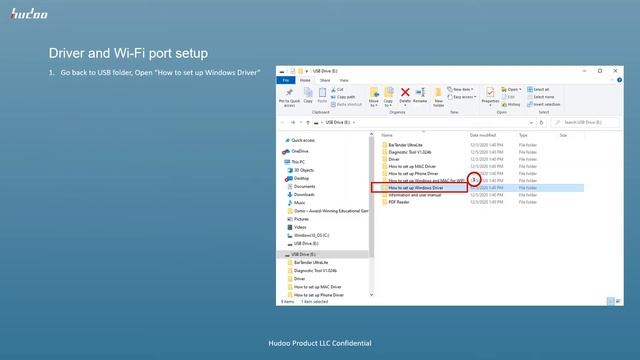Select the PDF Reader folder
Viewport: 640px width, 360px height.
pos(396,202)
